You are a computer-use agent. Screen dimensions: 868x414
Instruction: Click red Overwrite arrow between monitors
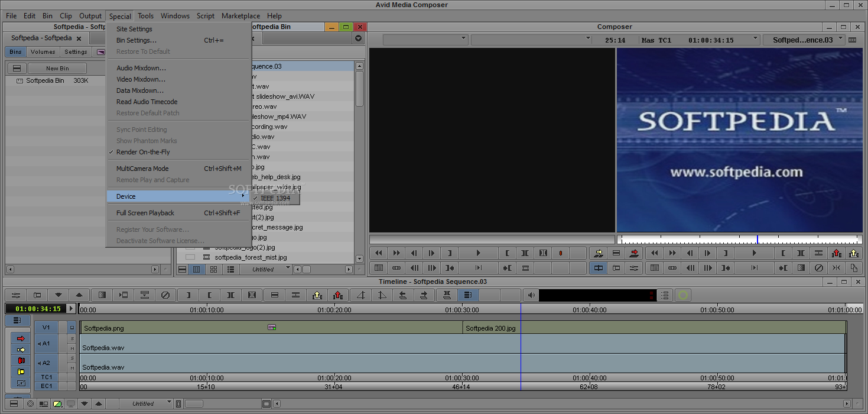tap(634, 253)
